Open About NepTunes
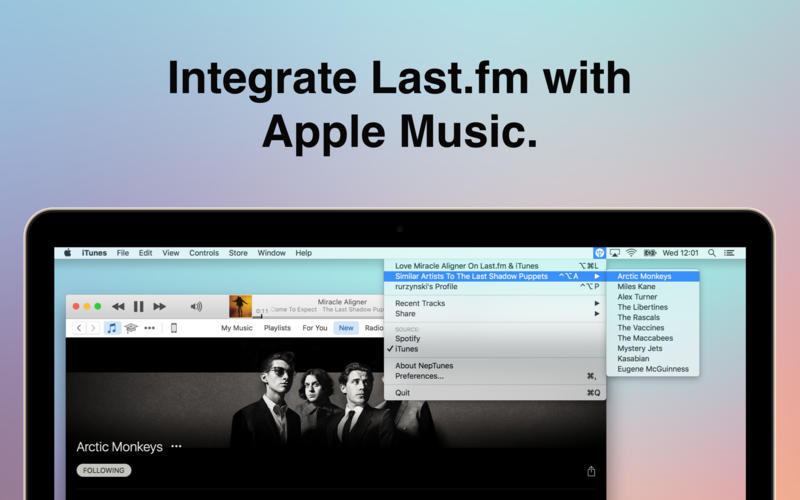The width and height of the screenshot is (800, 500). pos(495,365)
